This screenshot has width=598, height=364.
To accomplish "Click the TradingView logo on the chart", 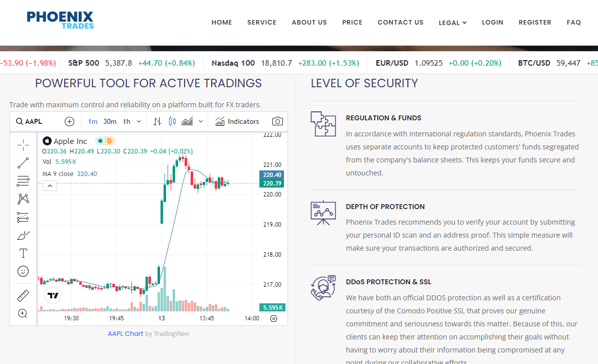I will click(x=53, y=295).
